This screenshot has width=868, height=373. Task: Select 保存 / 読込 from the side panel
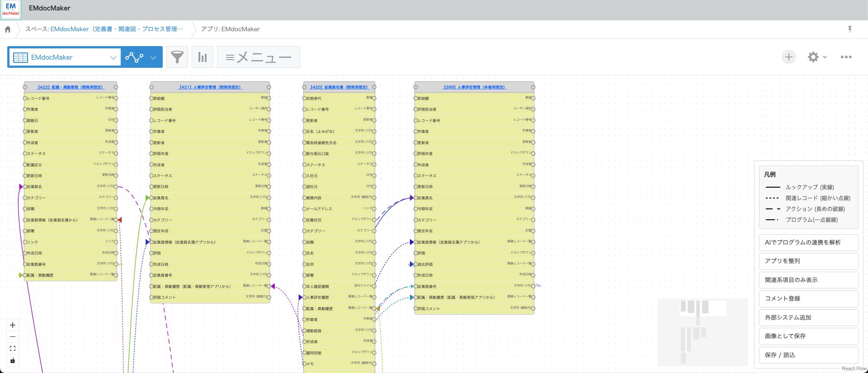click(808, 355)
